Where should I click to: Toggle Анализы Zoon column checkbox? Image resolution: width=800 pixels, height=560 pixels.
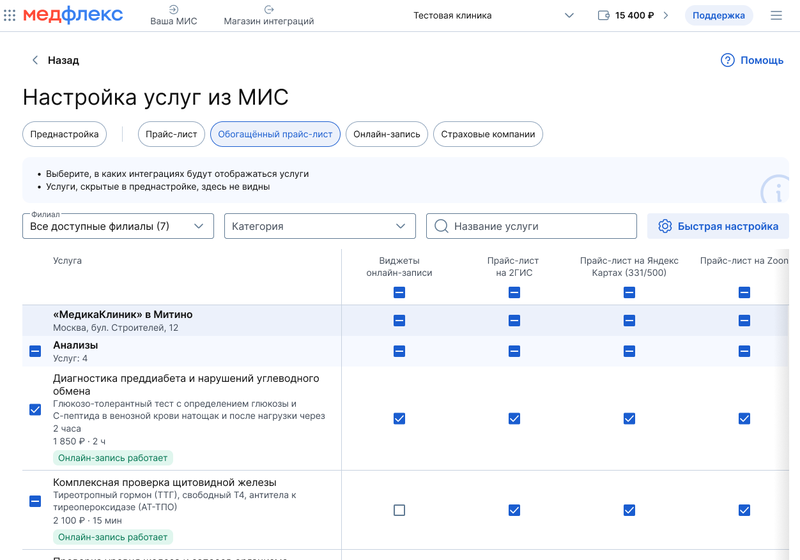(x=744, y=351)
